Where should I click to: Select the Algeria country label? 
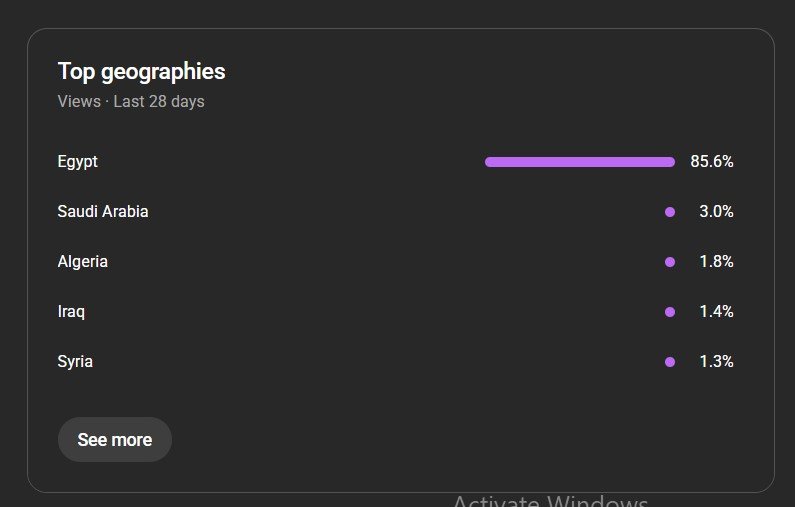(83, 262)
